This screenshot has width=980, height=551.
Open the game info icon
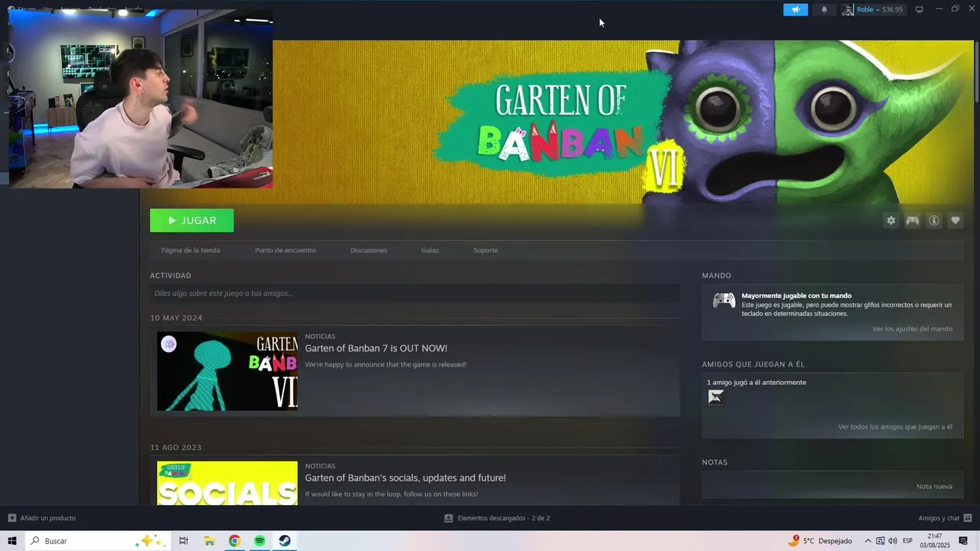coord(934,220)
